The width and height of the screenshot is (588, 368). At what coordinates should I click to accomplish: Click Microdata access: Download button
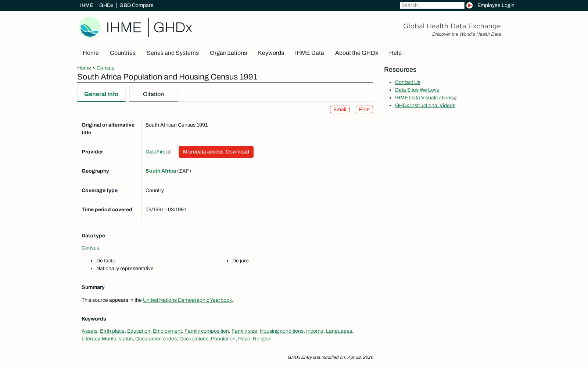click(x=216, y=152)
